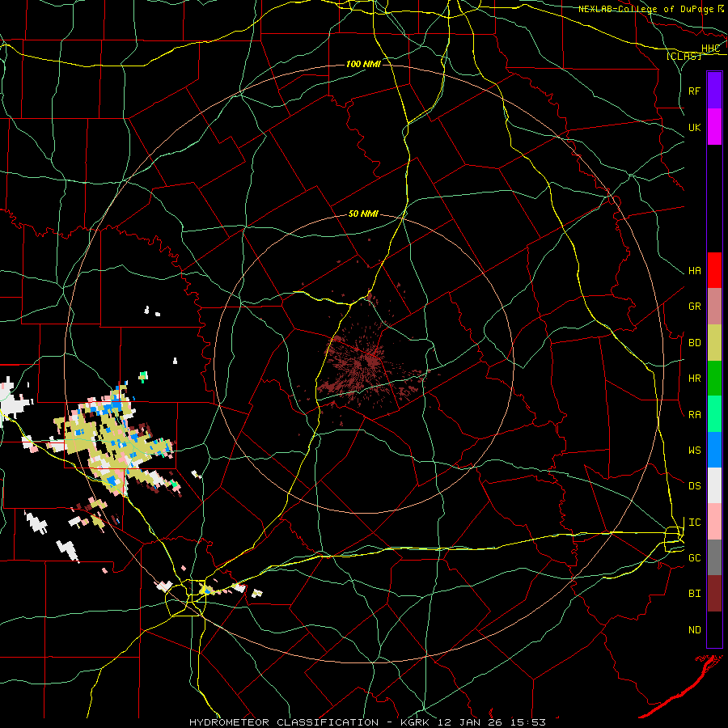Click the 'WS' legend label text
The image size is (728, 728).
[x=694, y=450]
